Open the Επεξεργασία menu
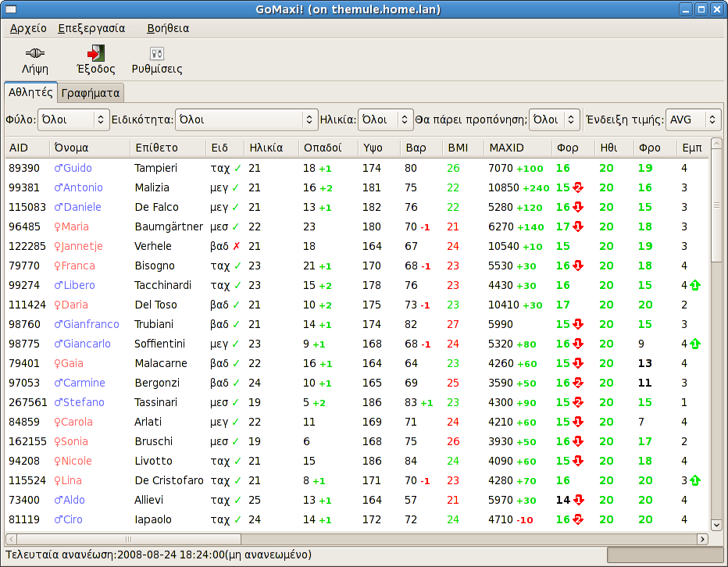 91,28
